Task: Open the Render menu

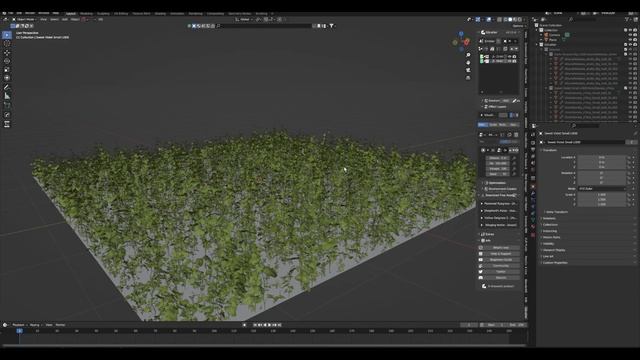Action: 30,13
